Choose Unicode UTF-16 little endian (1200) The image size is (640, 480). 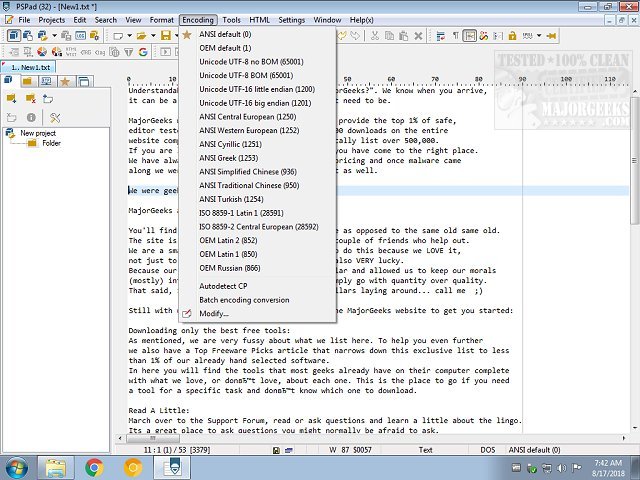258,89
